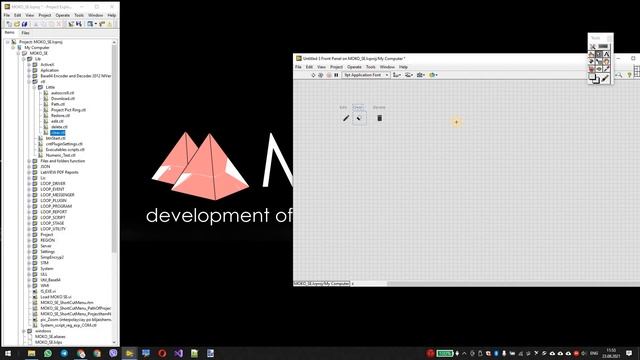Click the Run arrow in Front Panel toolbar

click(x=313, y=75)
